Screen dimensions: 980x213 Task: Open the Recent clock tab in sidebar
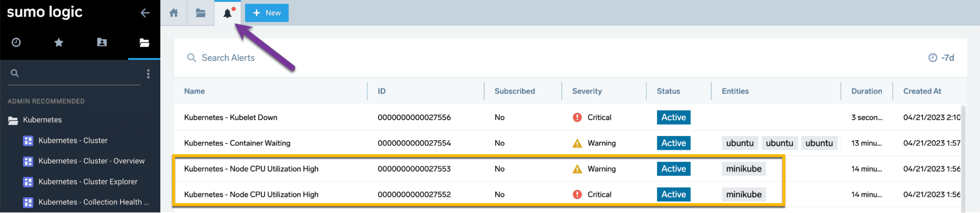tap(16, 42)
